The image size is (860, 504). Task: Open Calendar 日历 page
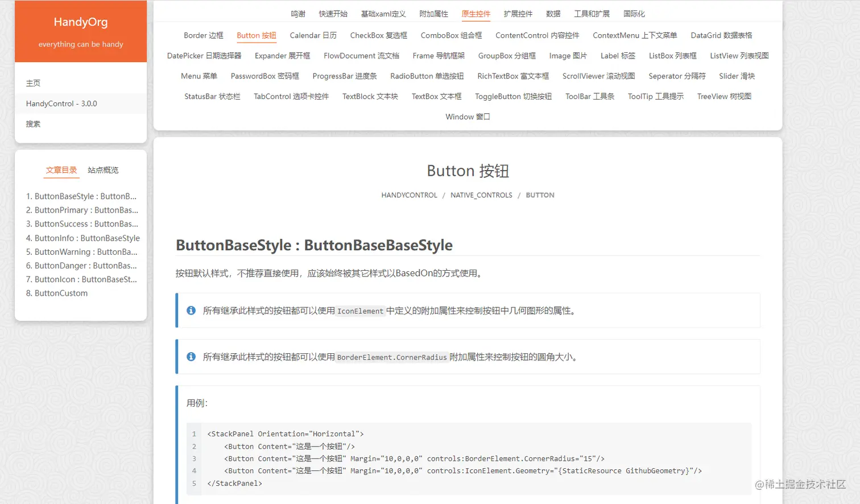pos(313,35)
